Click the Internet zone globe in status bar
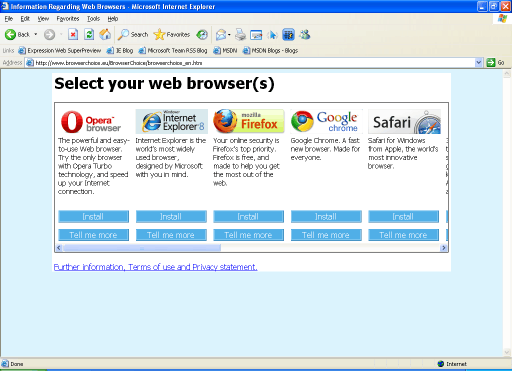Viewport: 512px width, 371px height. click(441, 364)
